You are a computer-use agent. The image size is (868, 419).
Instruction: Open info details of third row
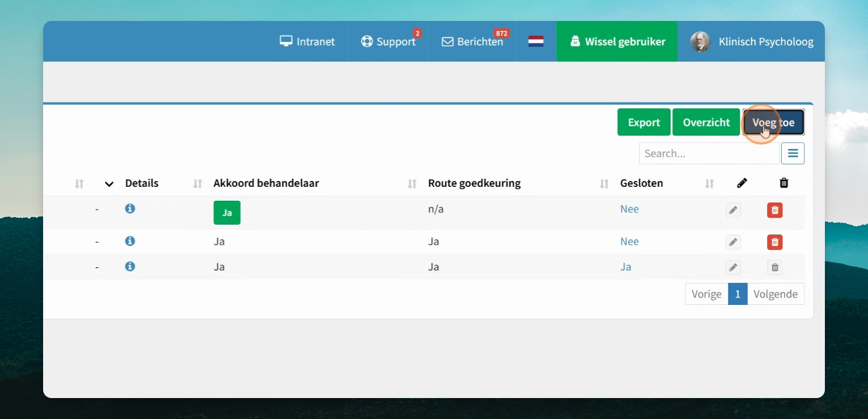coord(130,267)
